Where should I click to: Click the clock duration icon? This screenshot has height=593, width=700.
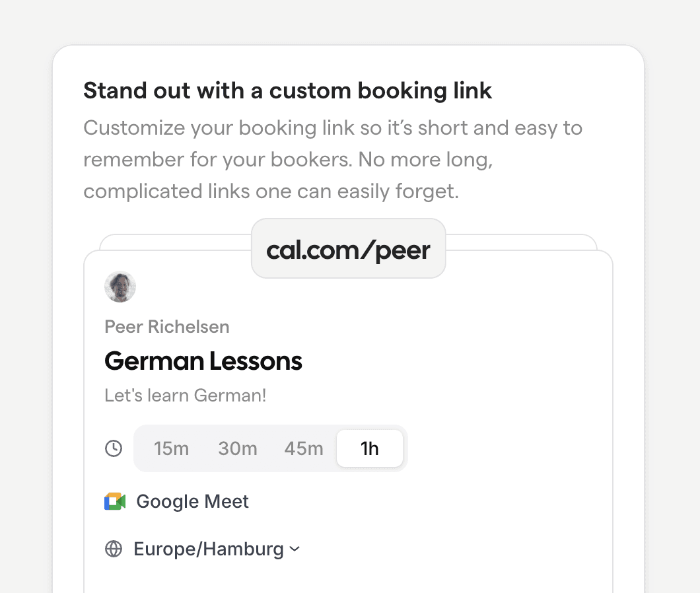pyautogui.click(x=114, y=448)
